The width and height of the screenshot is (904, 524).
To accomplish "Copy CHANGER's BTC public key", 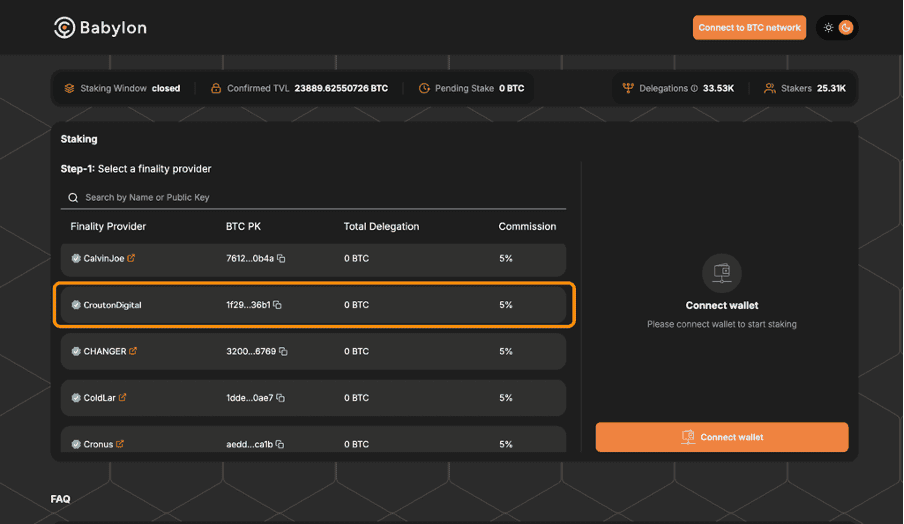I will pos(283,352).
